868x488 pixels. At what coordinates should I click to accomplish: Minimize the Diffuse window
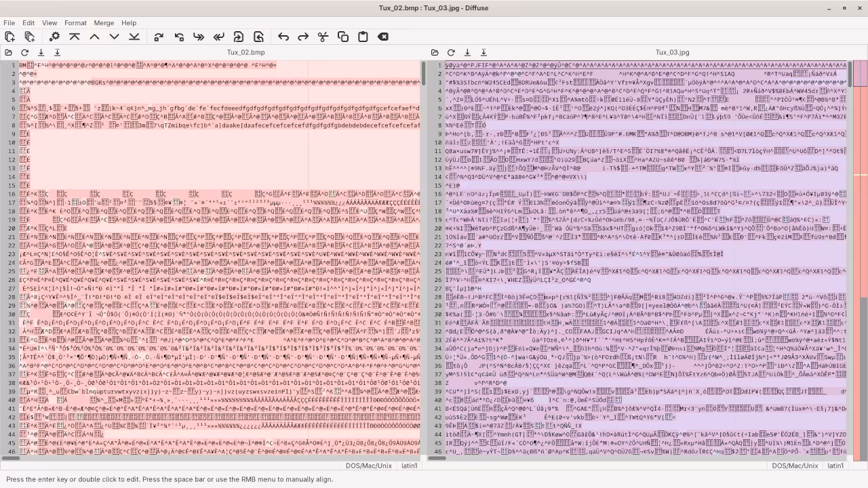[x=829, y=8]
